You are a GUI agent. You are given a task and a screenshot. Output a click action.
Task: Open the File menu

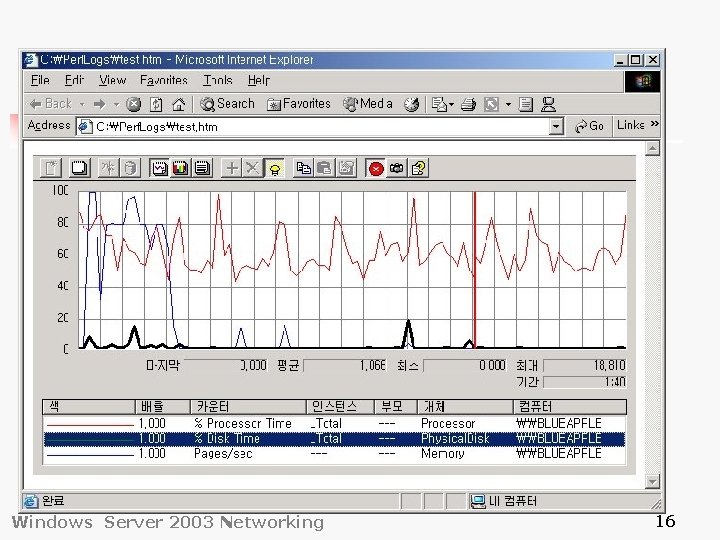(x=40, y=80)
